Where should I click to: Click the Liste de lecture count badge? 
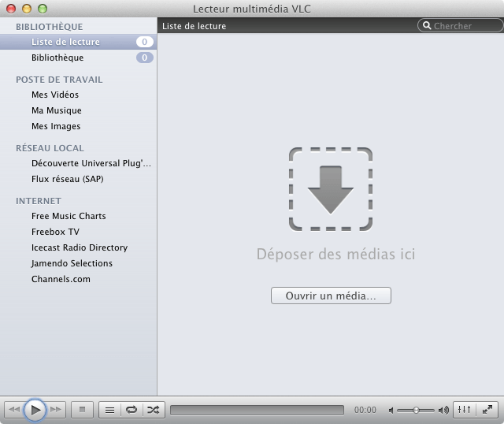coord(145,42)
